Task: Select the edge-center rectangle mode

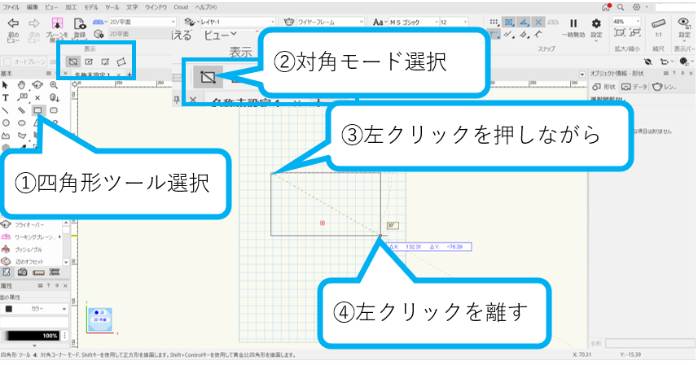Action: pos(105,62)
